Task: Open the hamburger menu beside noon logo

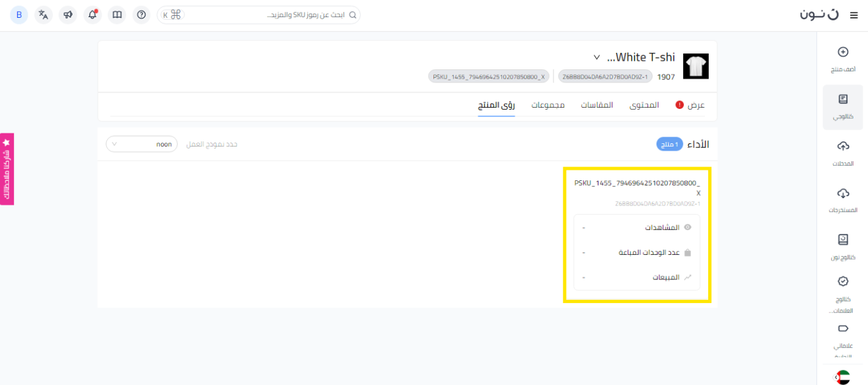Action: [853, 15]
